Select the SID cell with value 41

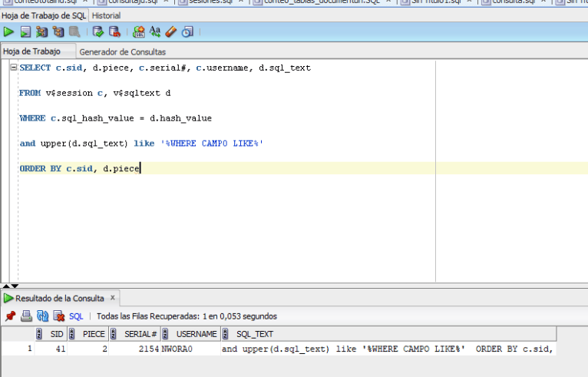pos(51,349)
